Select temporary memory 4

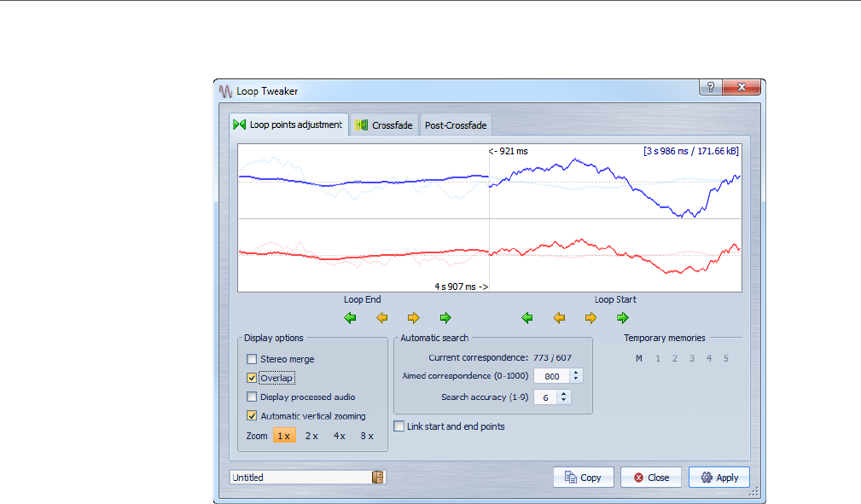(709, 358)
